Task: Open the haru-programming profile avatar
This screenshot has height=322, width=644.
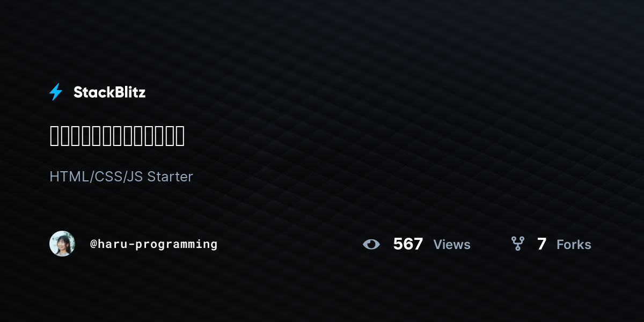Action: 62,244
